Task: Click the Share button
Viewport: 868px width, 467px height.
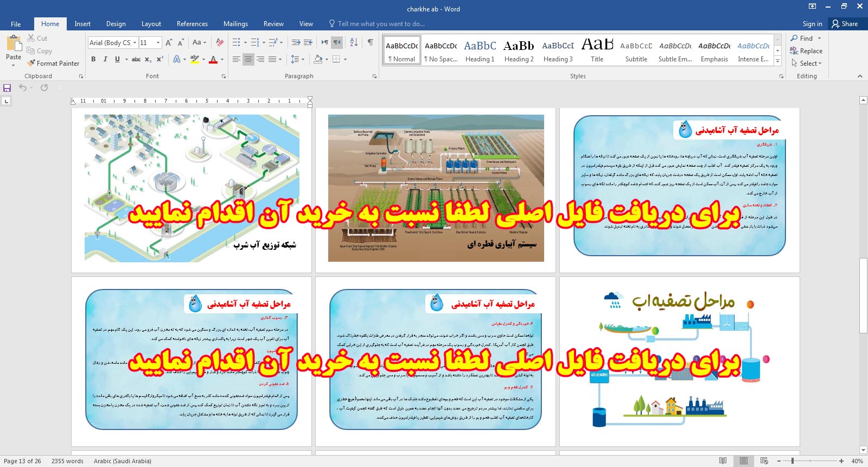Action: (845, 24)
